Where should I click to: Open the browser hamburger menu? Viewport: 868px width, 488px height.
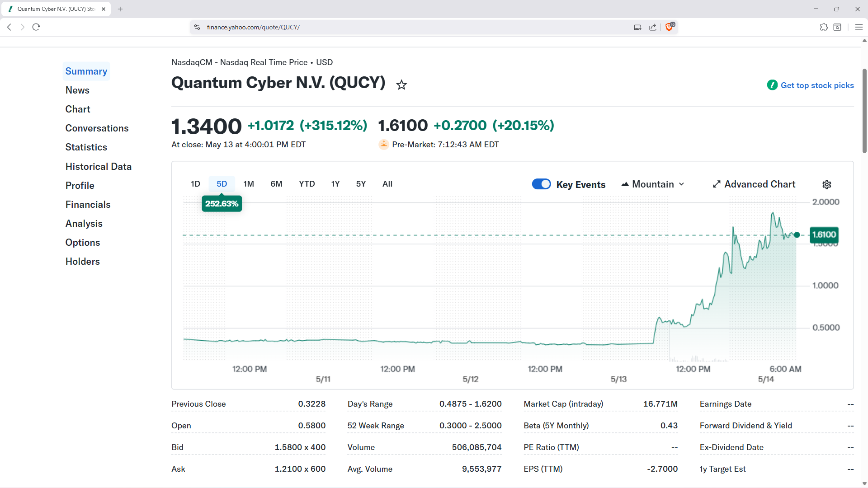(x=859, y=27)
